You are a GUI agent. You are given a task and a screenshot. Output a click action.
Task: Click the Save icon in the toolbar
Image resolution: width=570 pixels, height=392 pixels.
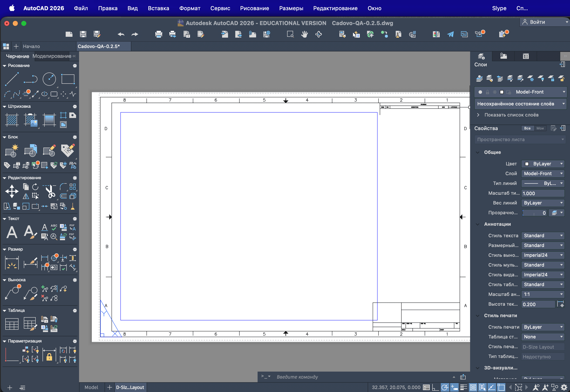[x=83, y=34]
